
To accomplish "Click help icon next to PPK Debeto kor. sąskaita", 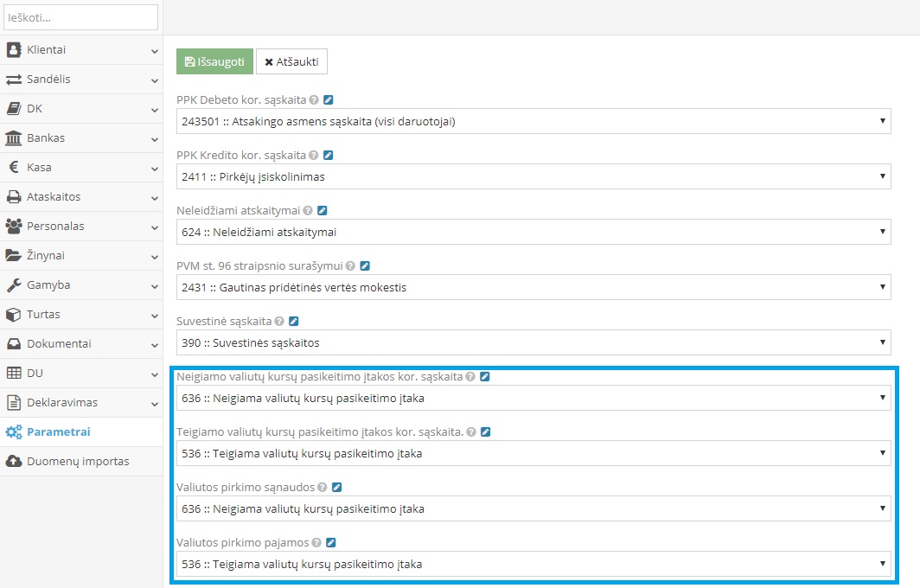I will click(314, 100).
